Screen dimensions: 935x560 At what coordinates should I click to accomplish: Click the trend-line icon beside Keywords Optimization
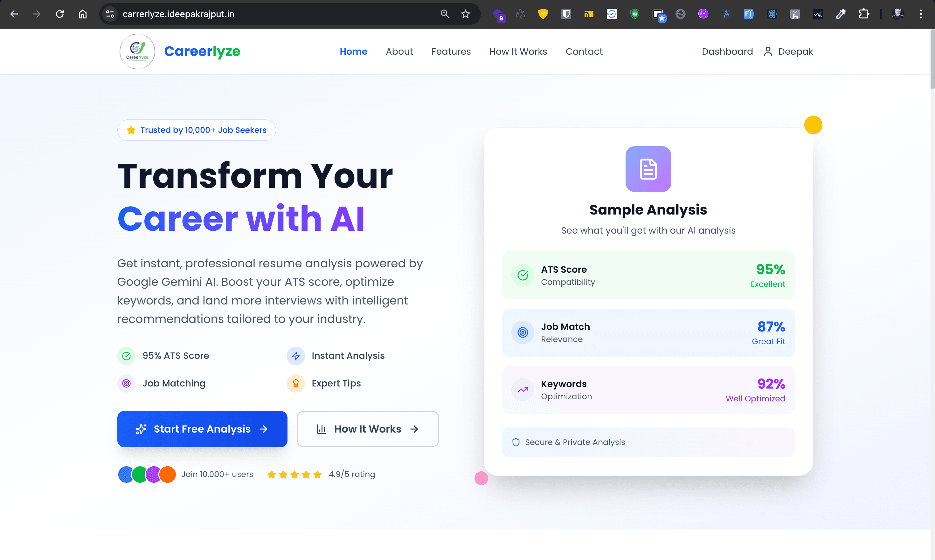[523, 389]
